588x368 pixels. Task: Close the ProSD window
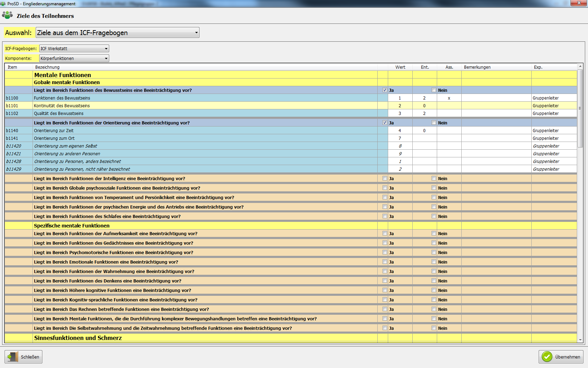(x=579, y=3)
